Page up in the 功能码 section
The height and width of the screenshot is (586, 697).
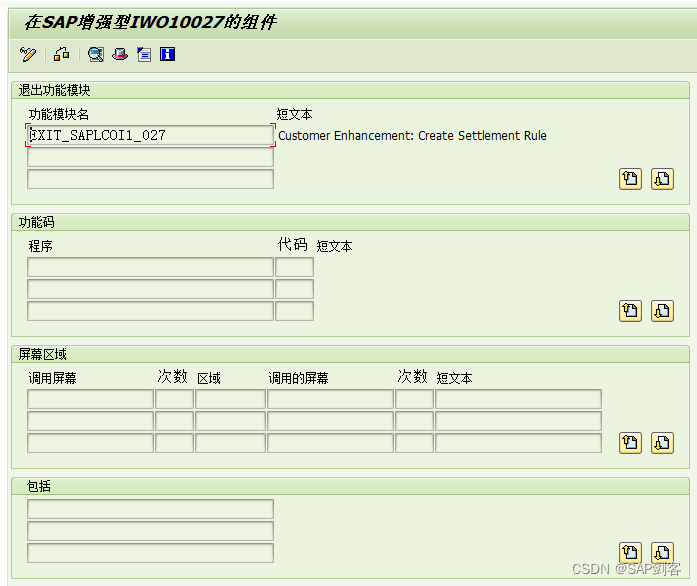(x=630, y=311)
